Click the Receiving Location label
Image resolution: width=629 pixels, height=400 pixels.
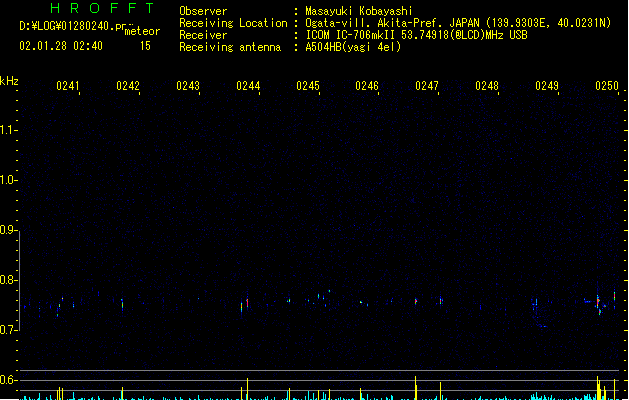pos(233,23)
